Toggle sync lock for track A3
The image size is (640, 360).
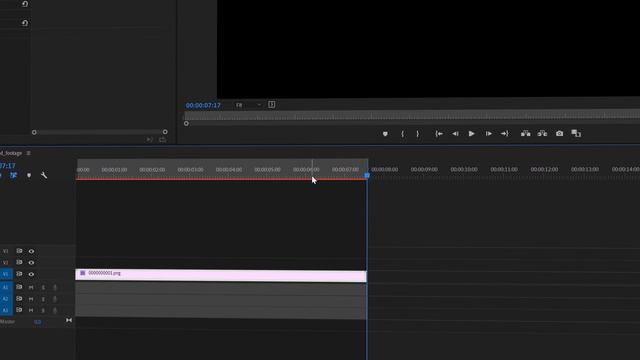[x=19, y=310]
